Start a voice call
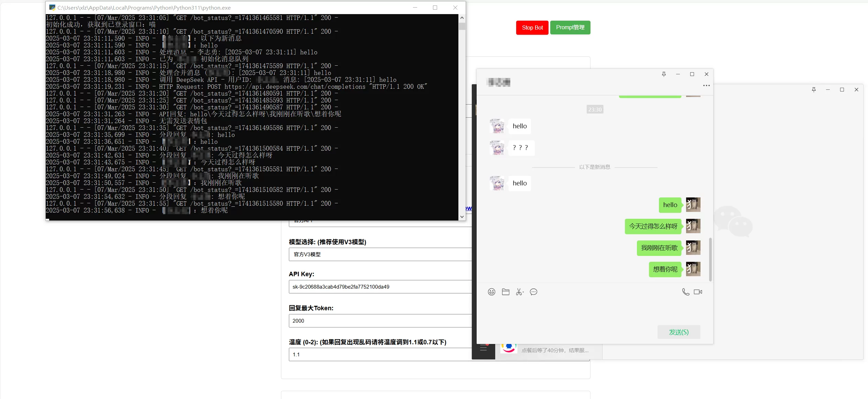 coord(685,292)
